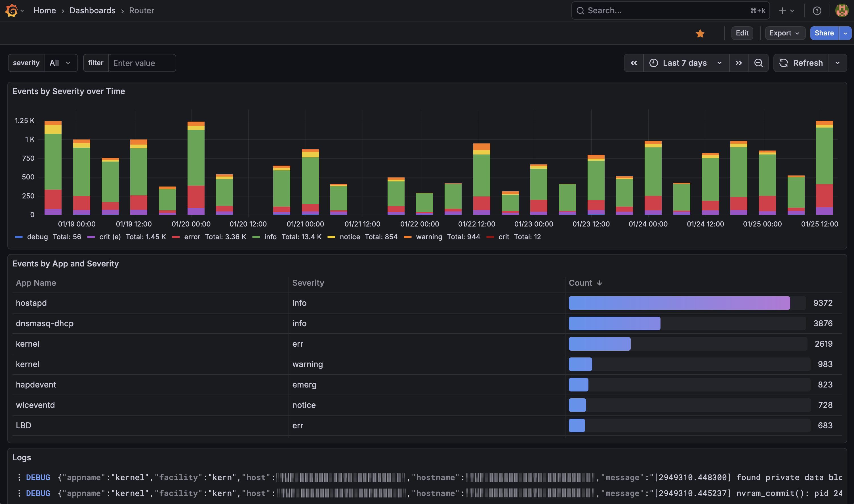Go to Dashboards breadcrumb

pos(92,10)
